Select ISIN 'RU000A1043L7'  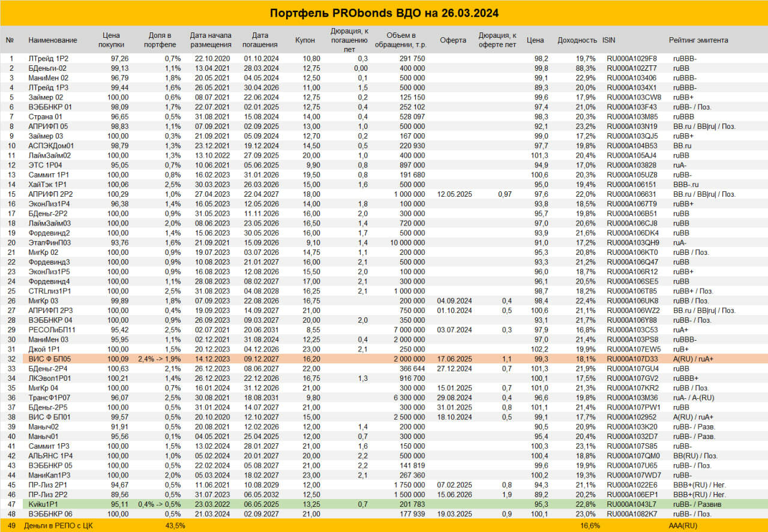click(631, 503)
